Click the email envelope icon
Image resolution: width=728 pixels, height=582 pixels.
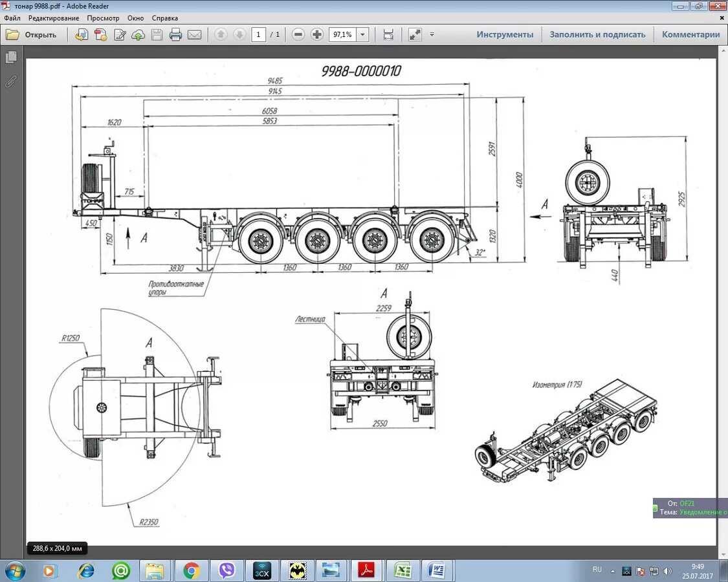[x=194, y=34]
